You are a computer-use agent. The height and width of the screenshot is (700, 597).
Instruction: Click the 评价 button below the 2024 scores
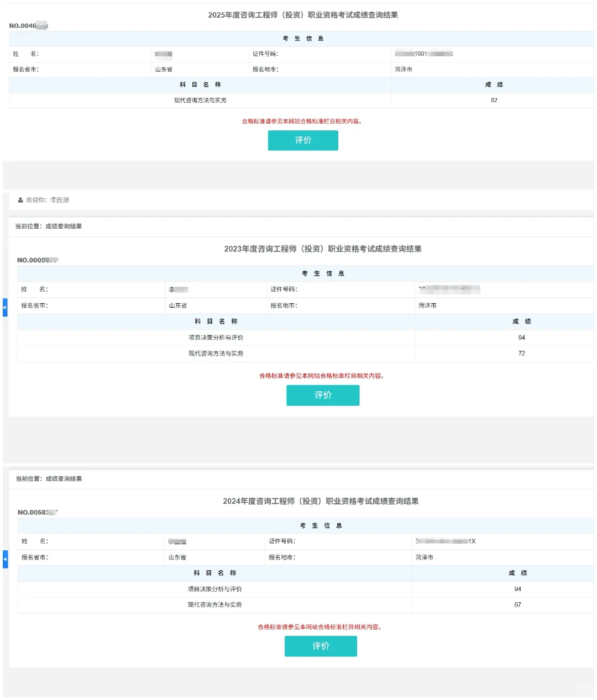(x=321, y=646)
